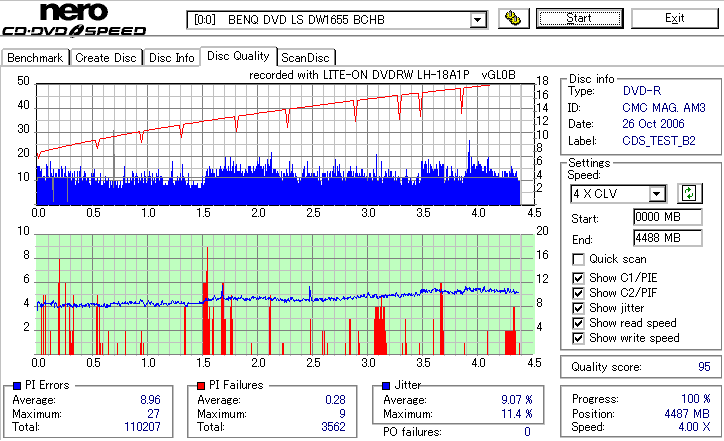Click the Progress value 100 %
The height and width of the screenshot is (441, 724).
point(696,399)
